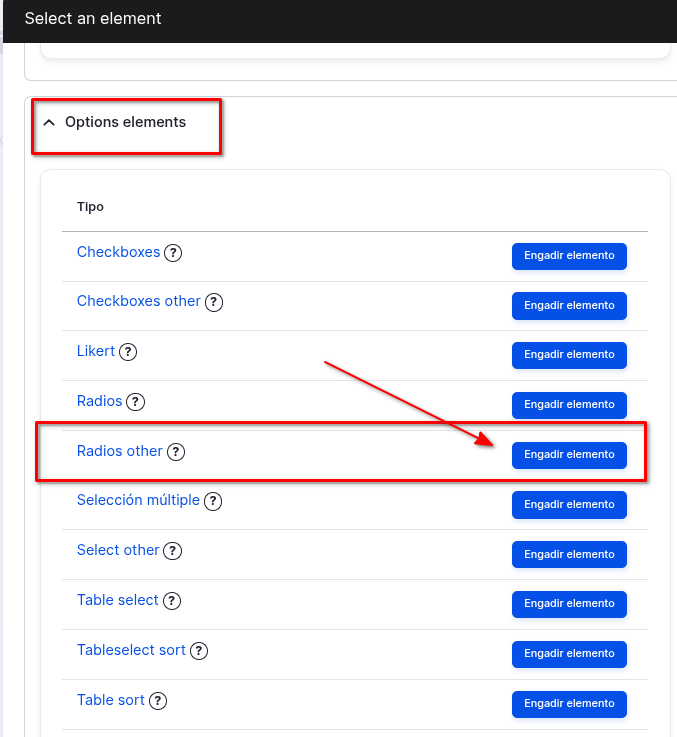Click the Checkboxes other link
This screenshot has height=737, width=677.
click(138, 301)
